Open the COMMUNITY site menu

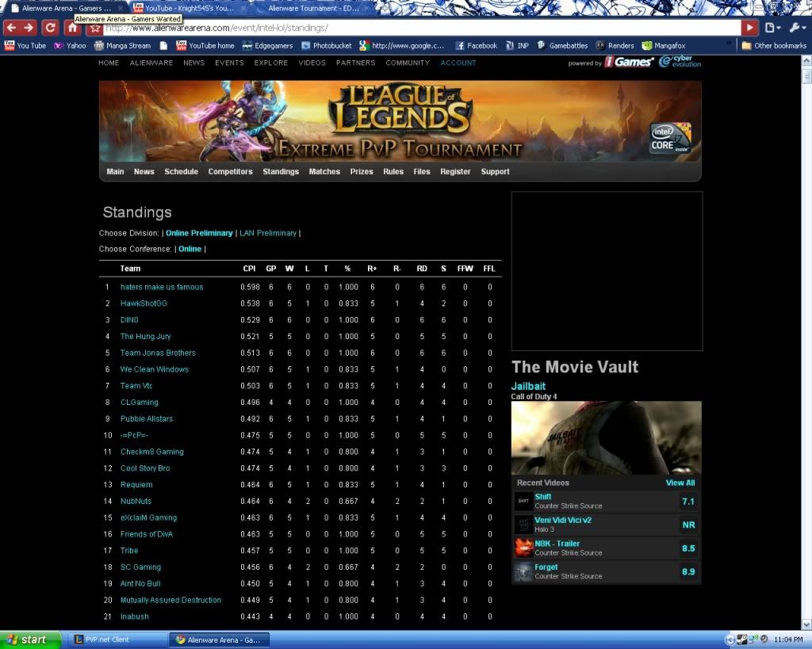pos(408,63)
